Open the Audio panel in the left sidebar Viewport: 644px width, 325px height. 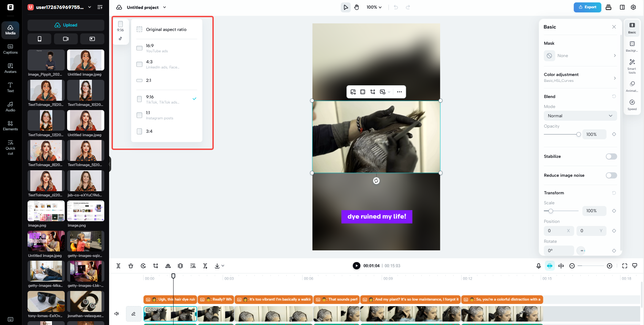point(10,106)
